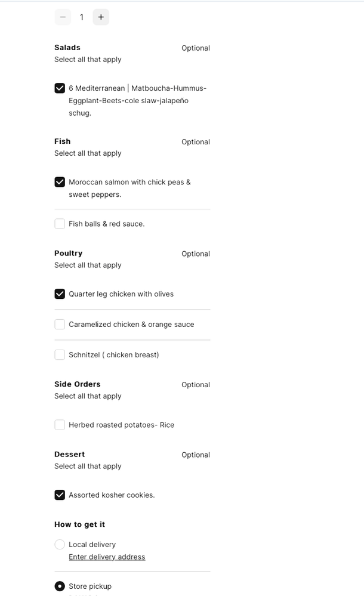Click the Fish balls & red sauce label
Screen dimensions: 364x596
point(106,224)
